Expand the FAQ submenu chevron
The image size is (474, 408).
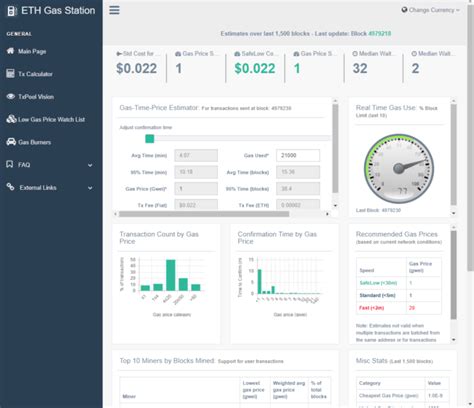click(90, 165)
